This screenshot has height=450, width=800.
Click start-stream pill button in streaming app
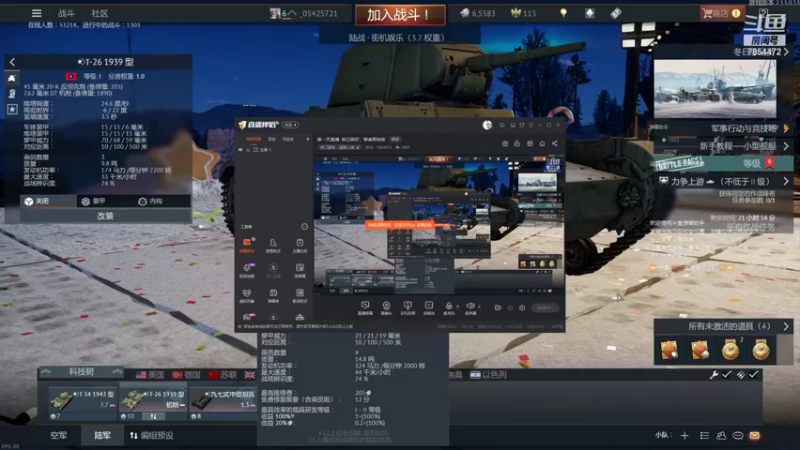pyautogui.click(x=544, y=308)
